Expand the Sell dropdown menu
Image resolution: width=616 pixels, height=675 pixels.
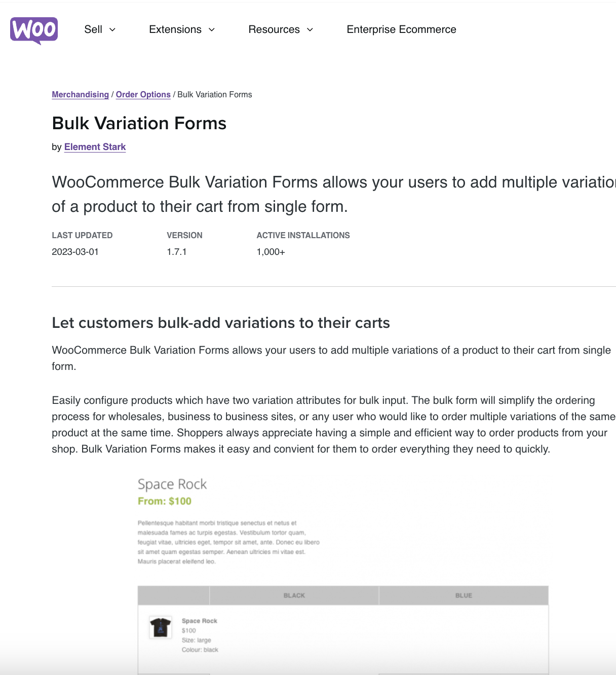pyautogui.click(x=99, y=29)
